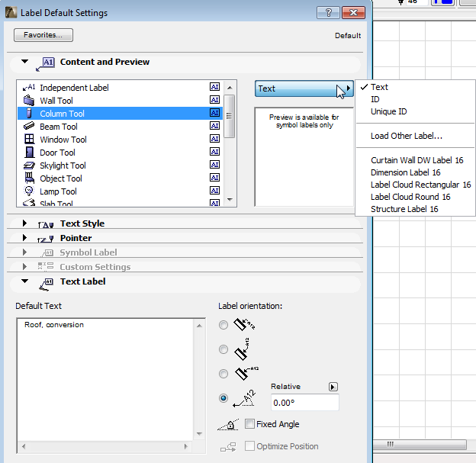Screen dimensions: 476x463
Task: Click the Help question mark button
Action: tap(328, 13)
